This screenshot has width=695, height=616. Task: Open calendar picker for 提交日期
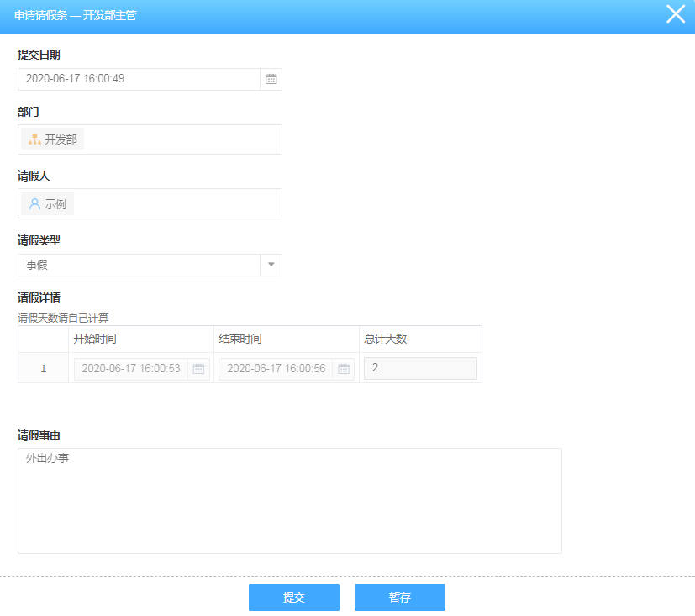271,79
